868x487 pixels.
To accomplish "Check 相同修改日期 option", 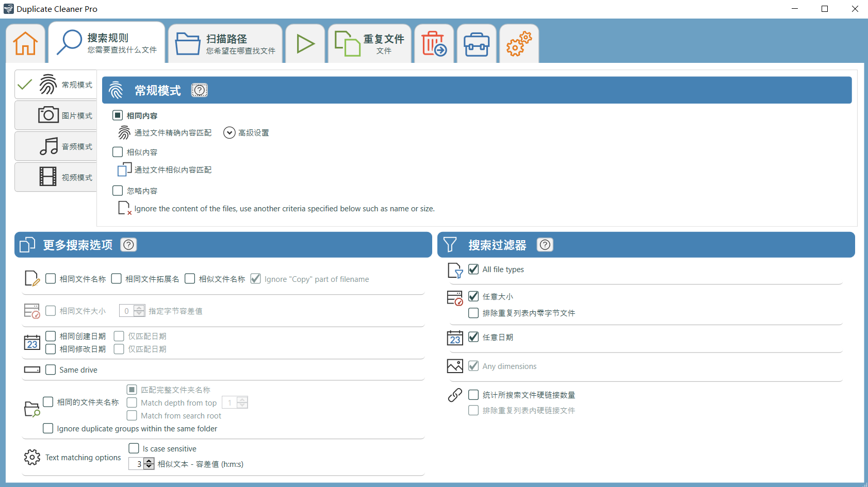I will 51,349.
